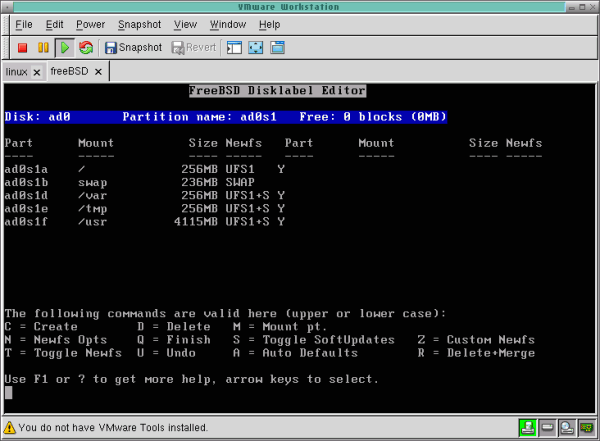Click the ad0s1a root partition row
The image size is (600, 441).
coord(145,169)
